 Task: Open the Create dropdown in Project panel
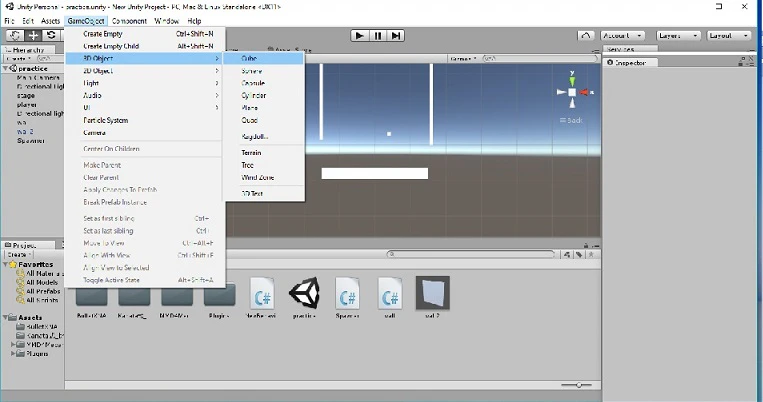tap(19, 255)
